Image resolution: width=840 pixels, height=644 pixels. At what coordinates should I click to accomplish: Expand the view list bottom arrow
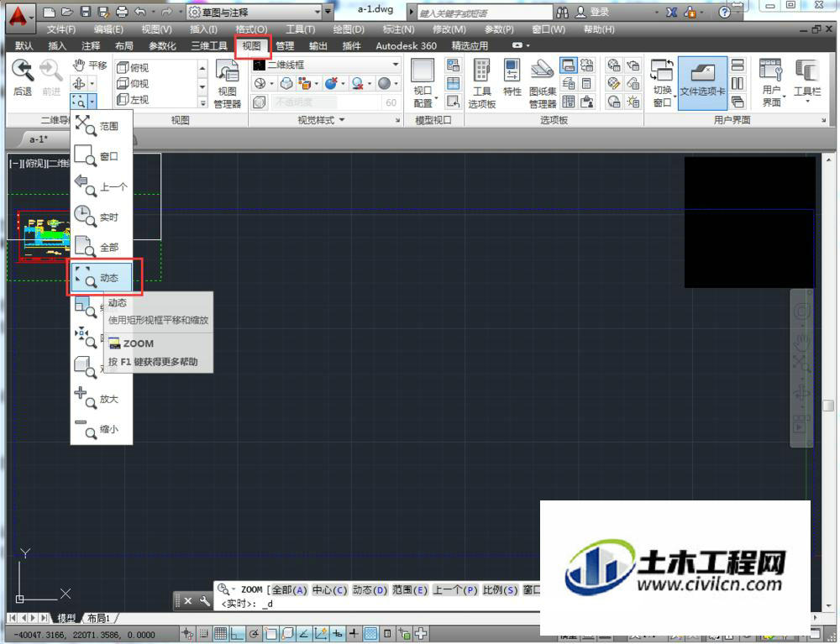coord(202,102)
